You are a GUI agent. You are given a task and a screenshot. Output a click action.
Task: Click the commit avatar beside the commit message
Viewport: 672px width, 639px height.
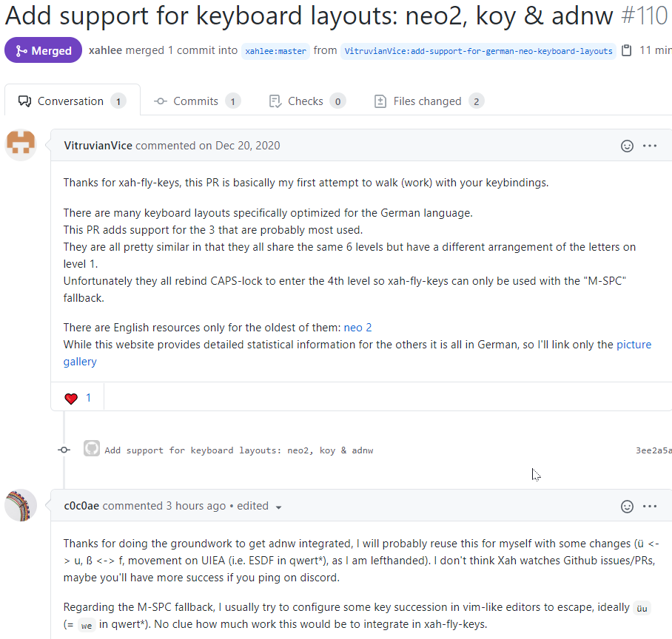point(91,448)
